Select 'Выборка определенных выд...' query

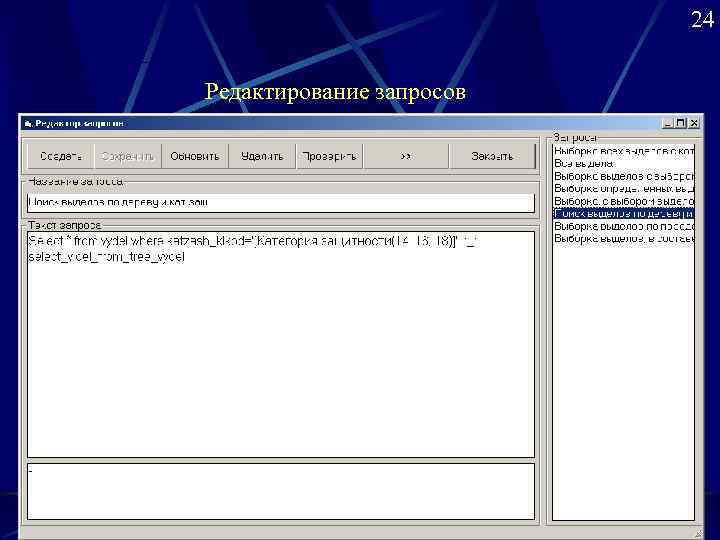coord(623,188)
